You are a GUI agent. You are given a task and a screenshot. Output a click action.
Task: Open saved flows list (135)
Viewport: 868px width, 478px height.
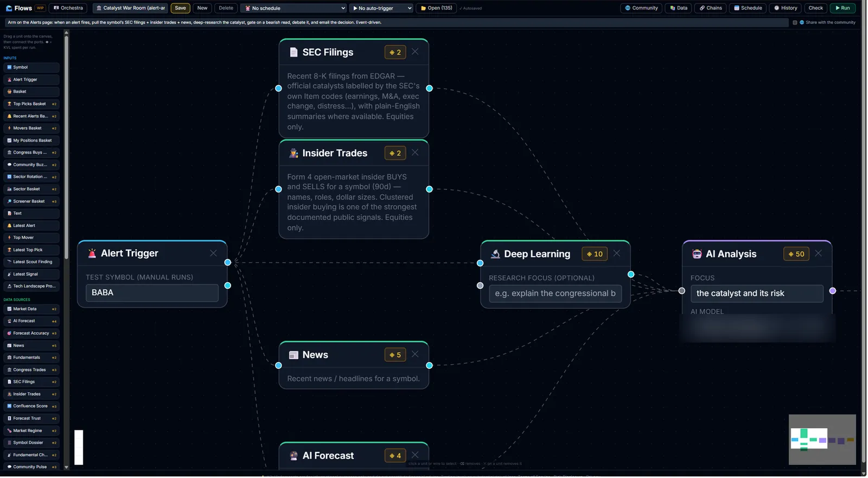tap(437, 8)
